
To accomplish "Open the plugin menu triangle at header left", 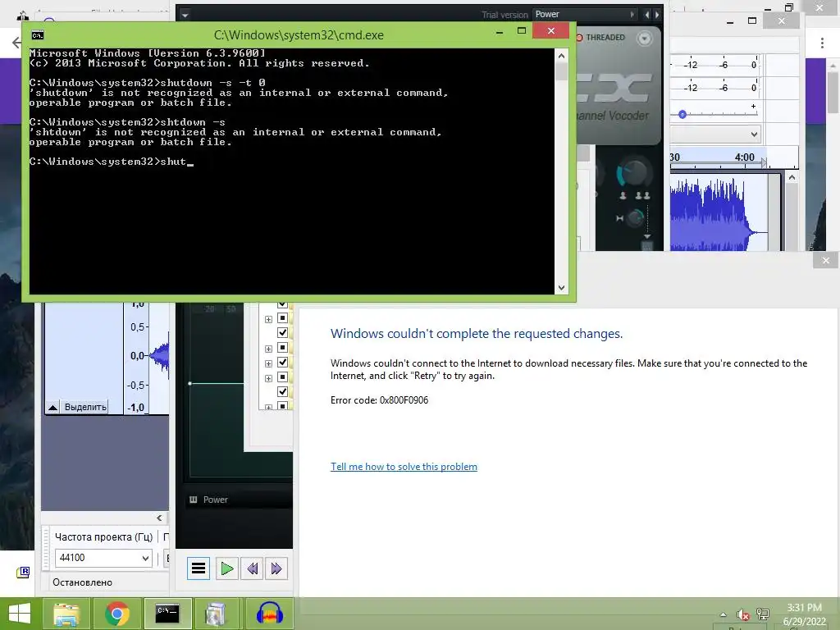I will pos(185,15).
